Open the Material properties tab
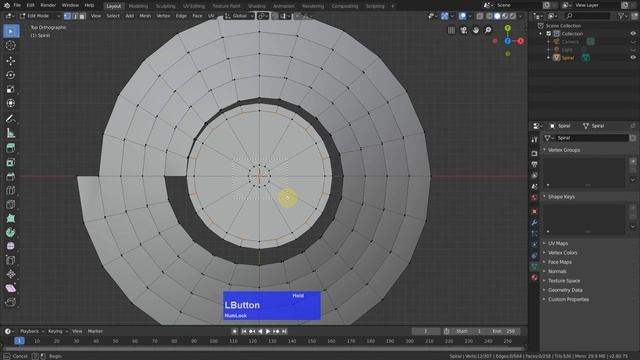This screenshot has width=640, height=360. (534, 278)
